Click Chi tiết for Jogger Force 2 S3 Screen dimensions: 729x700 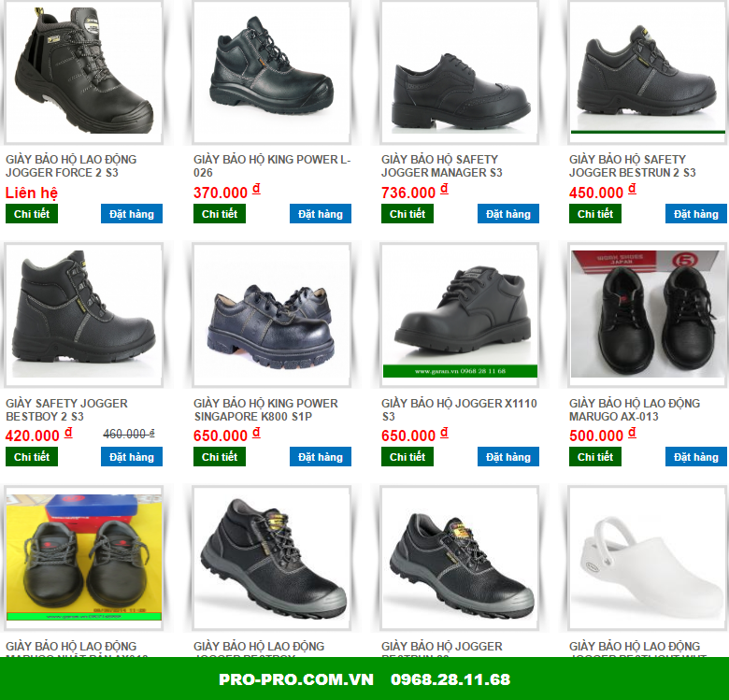point(32,214)
